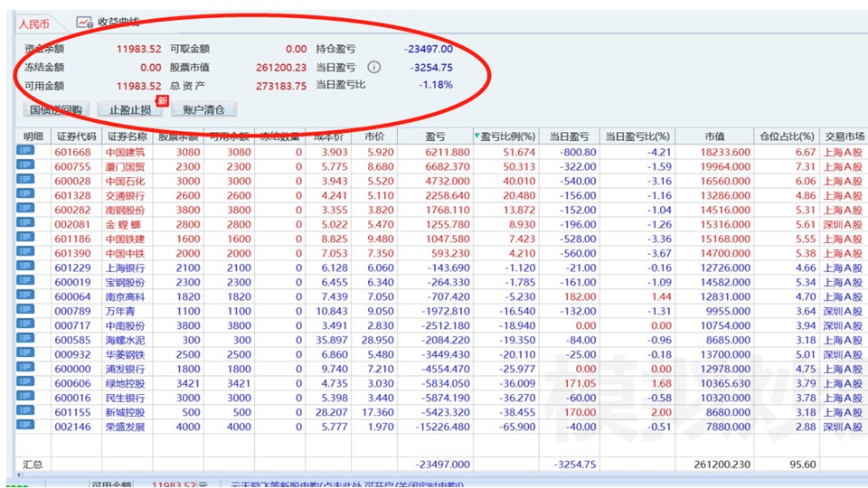Sort by 盈亏比例(%) column header
The image size is (868, 488).
tap(506, 136)
